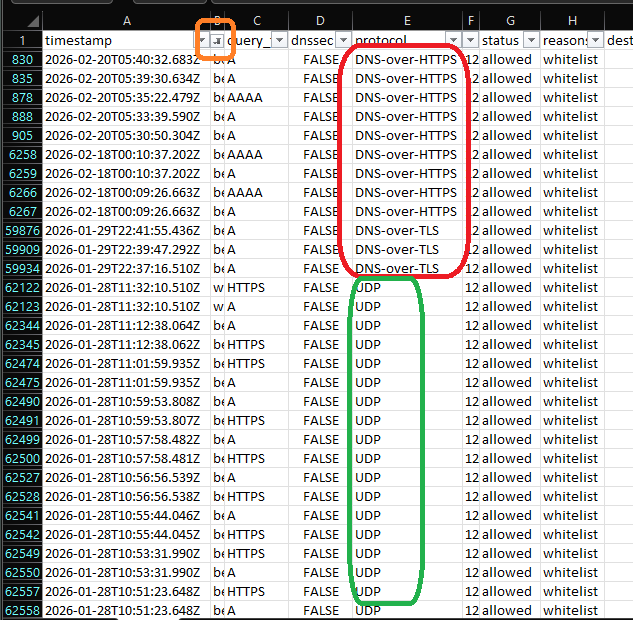The image size is (633, 620).
Task: Open the reason column filter dropdown
Action: 595,40
